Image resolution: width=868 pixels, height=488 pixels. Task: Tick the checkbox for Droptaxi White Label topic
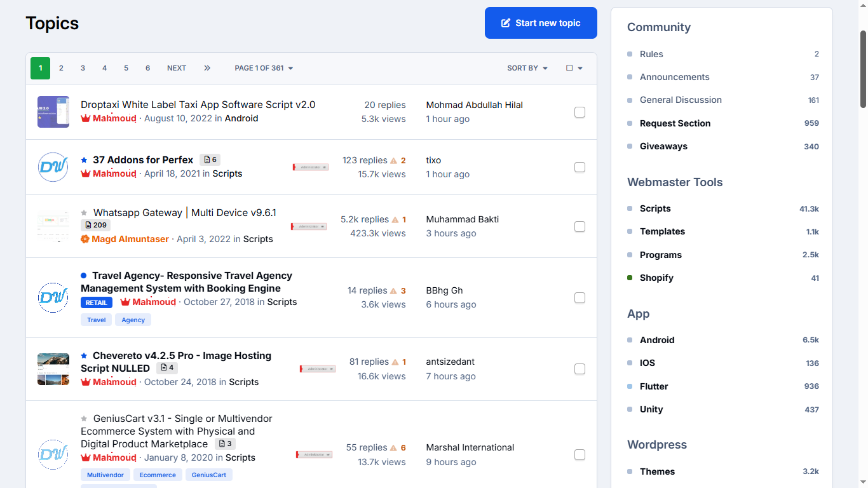pos(580,112)
